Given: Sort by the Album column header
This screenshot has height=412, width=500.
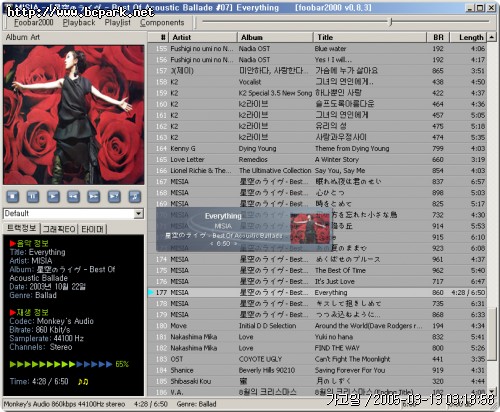Looking at the screenshot, I should 275,37.
